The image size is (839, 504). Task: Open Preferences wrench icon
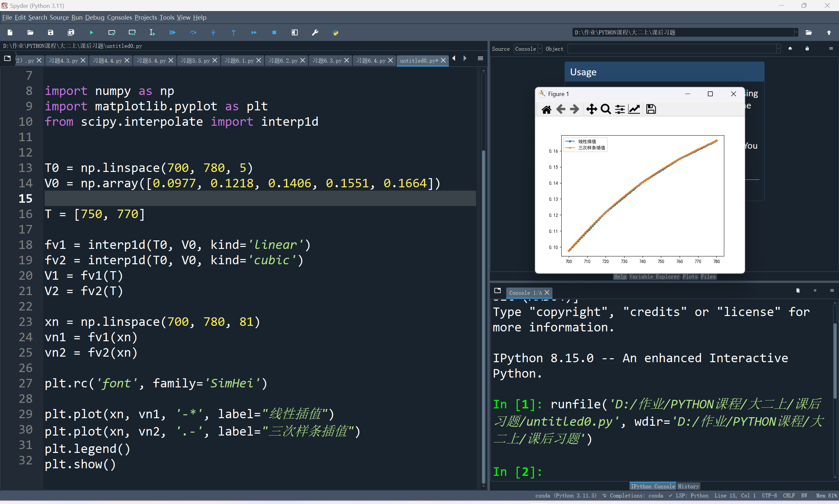(x=315, y=33)
